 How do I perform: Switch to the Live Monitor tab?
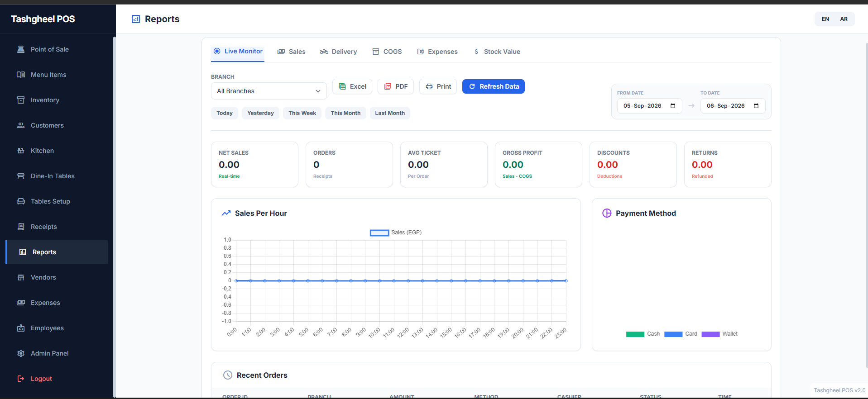click(238, 51)
